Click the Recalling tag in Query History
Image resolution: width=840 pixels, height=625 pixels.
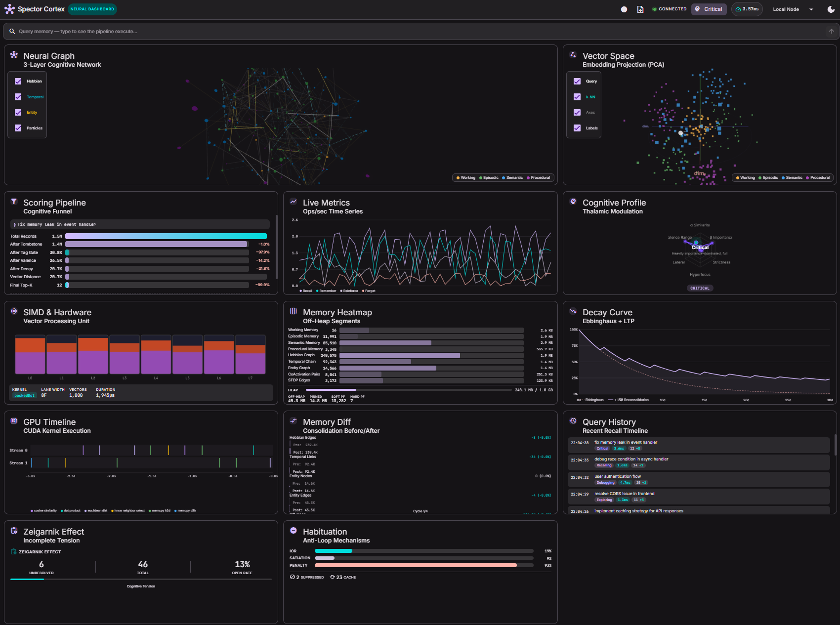604,465
